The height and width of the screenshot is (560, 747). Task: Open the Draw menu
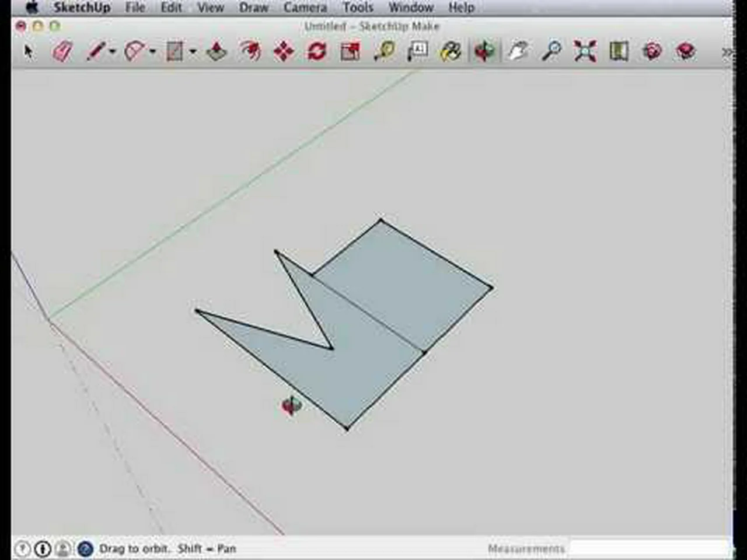click(253, 8)
